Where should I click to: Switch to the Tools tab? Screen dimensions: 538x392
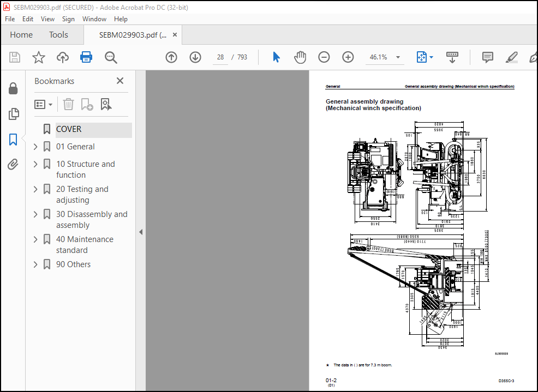point(59,35)
